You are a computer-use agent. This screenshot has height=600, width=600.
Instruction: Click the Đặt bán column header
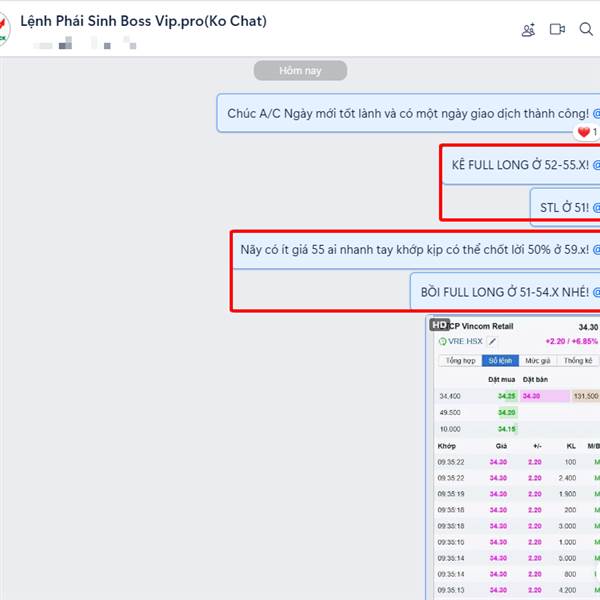click(x=535, y=379)
